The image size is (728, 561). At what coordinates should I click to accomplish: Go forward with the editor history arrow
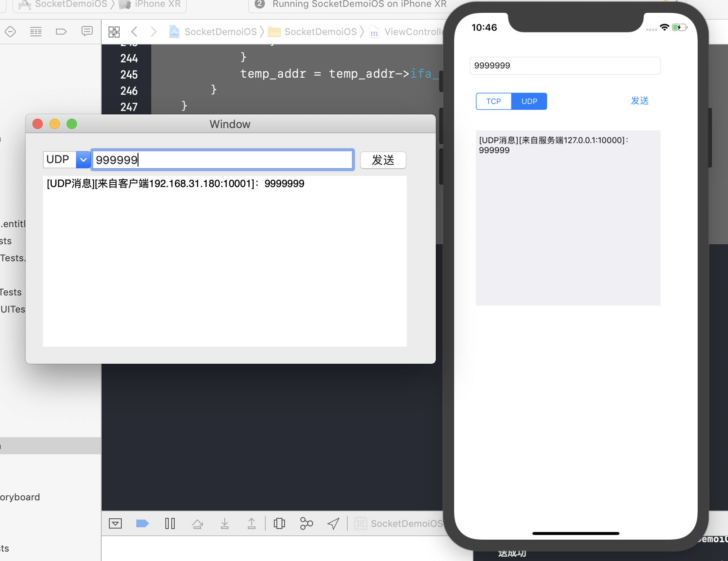click(154, 32)
